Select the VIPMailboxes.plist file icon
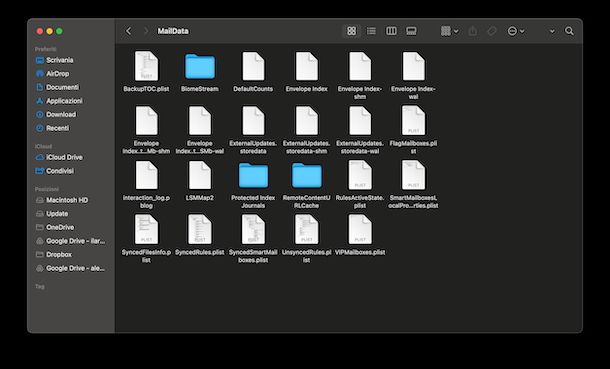This screenshot has width=610, height=369. [x=360, y=230]
